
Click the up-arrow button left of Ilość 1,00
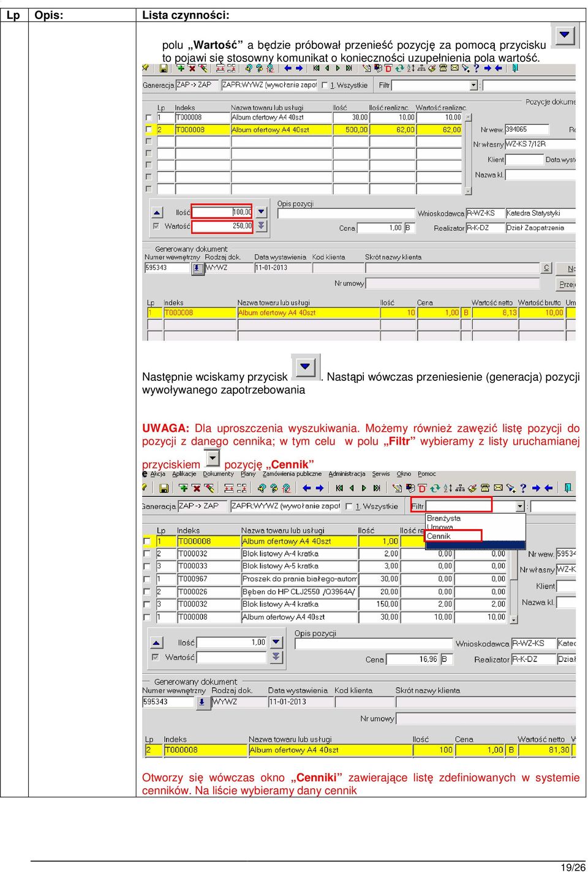pos(156,643)
